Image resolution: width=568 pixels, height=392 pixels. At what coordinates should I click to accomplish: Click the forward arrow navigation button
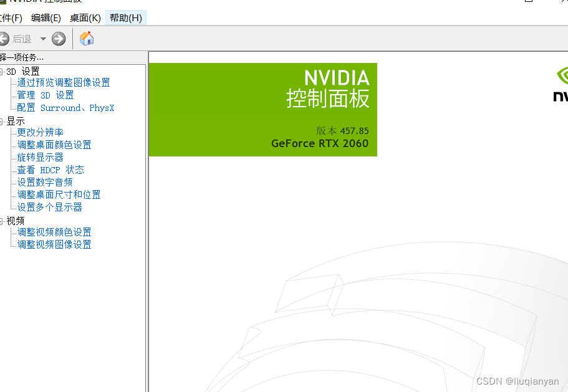[x=59, y=39]
